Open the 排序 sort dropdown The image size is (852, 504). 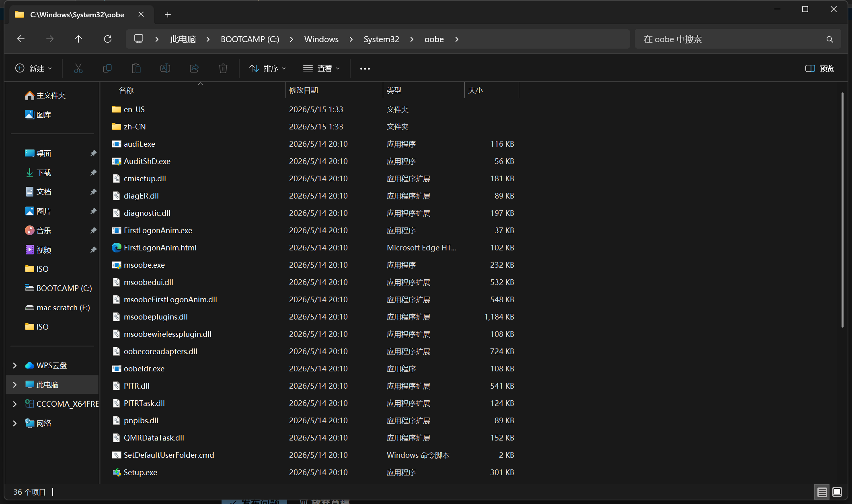(267, 69)
